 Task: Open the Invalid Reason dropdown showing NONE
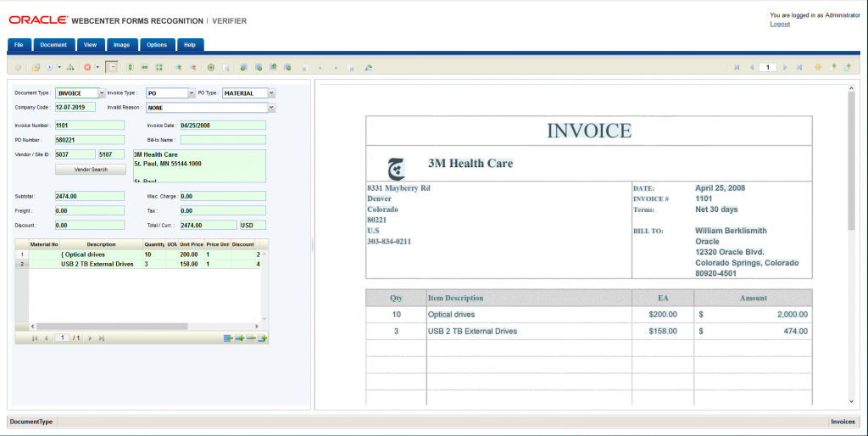pos(210,109)
